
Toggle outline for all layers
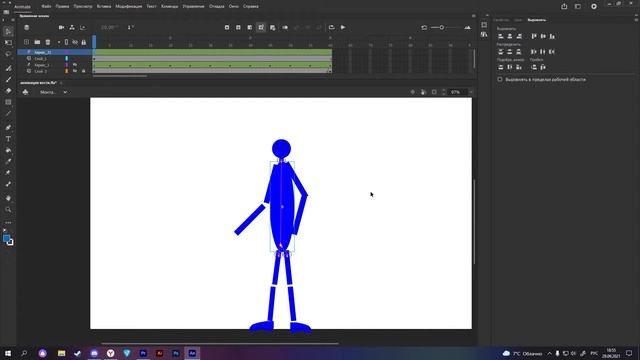click(67, 42)
